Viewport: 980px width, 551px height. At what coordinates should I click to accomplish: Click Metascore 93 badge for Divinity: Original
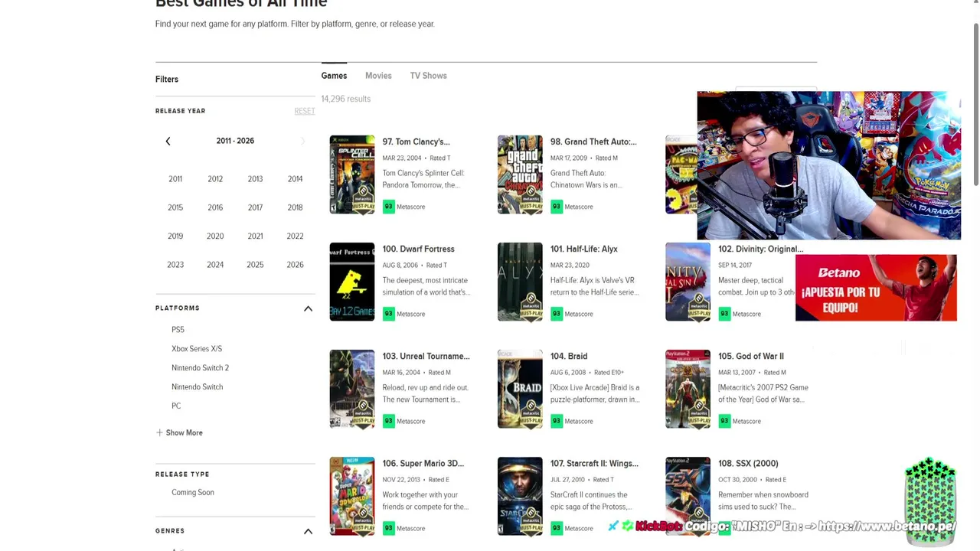coord(724,314)
